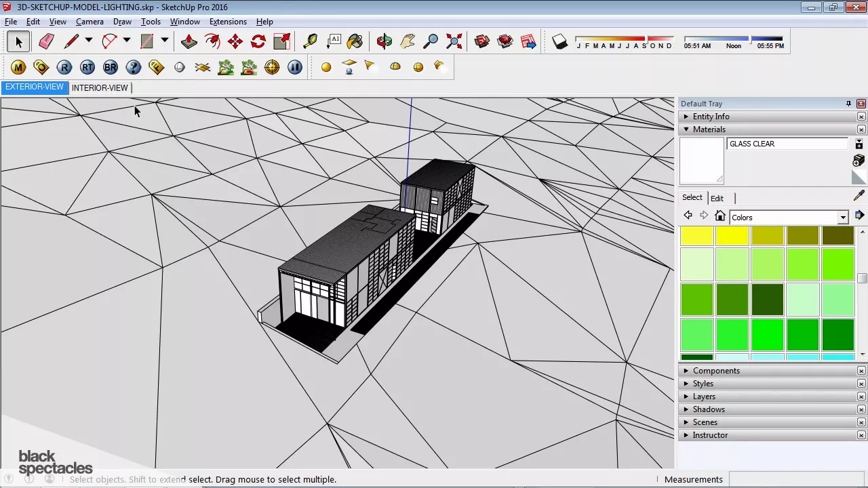Screen dimensions: 868x488
Task: Click the orange target crosshair icon
Action: pyautogui.click(x=272, y=67)
